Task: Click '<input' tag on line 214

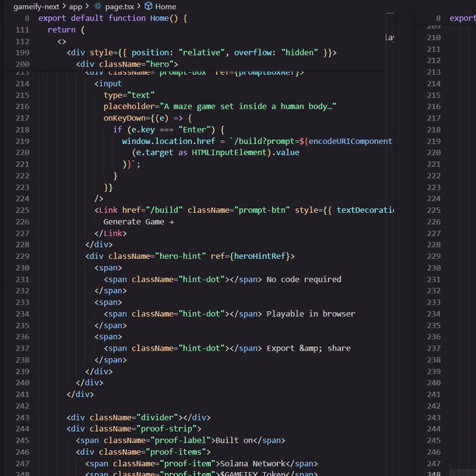Action: click(x=108, y=84)
